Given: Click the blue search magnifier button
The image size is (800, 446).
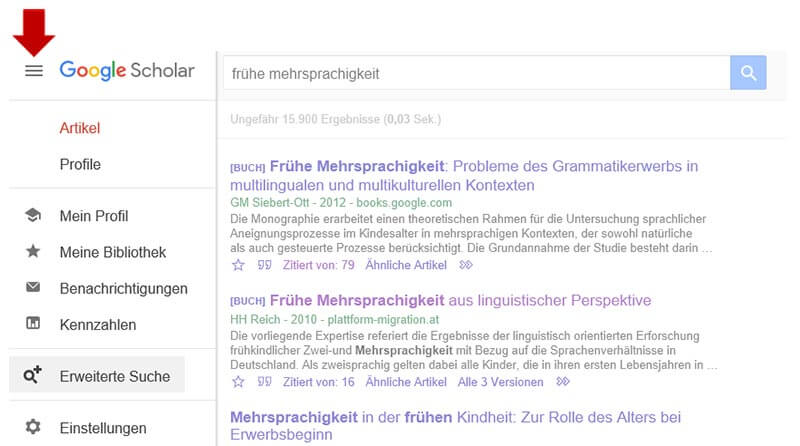Looking at the screenshot, I should (747, 73).
